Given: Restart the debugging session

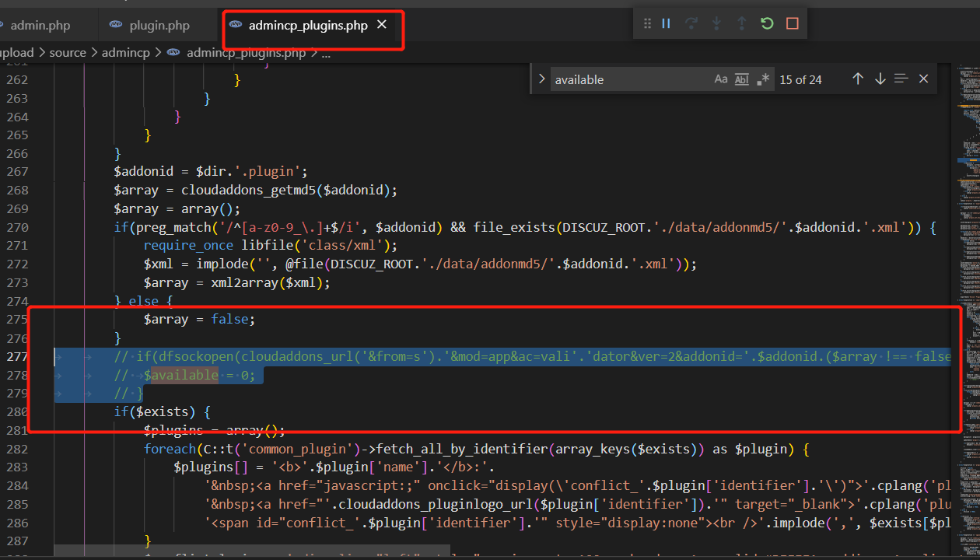Looking at the screenshot, I should (x=767, y=23).
